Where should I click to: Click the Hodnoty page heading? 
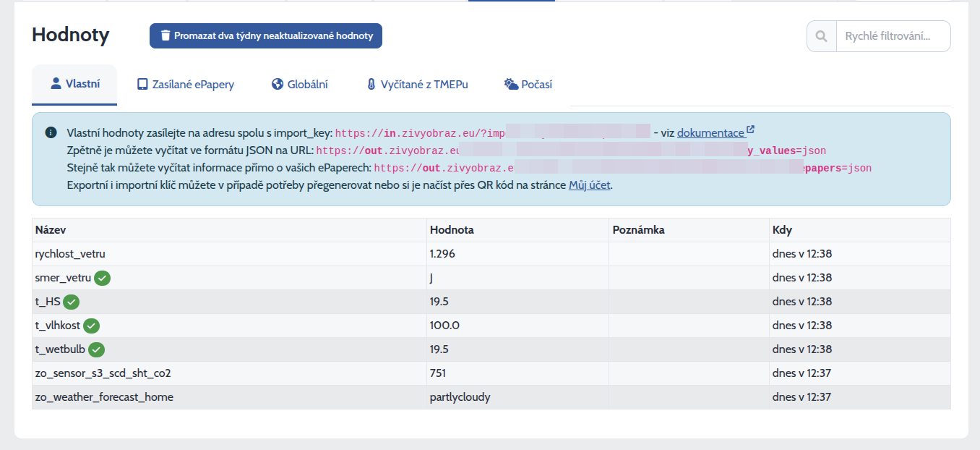tap(71, 35)
